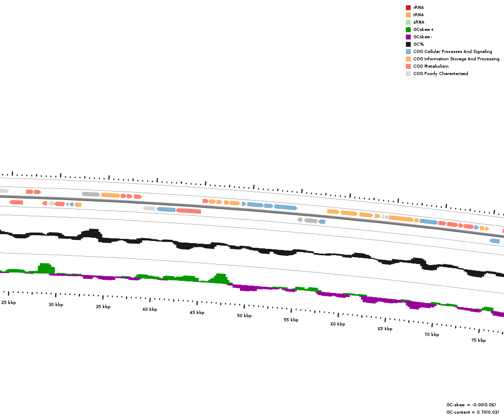
Task: Pick the salmon COG Metabolism swatch
Action: point(408,66)
